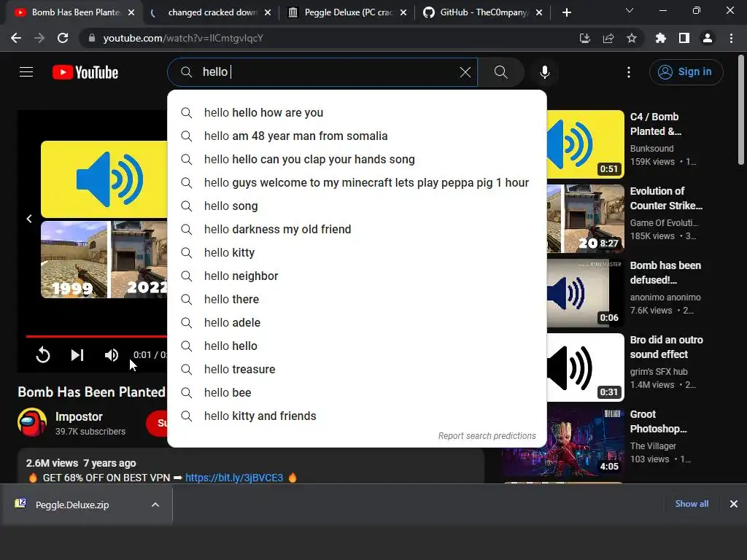Open the tab search dropdown chevron
The image size is (747, 560).
[x=630, y=10]
